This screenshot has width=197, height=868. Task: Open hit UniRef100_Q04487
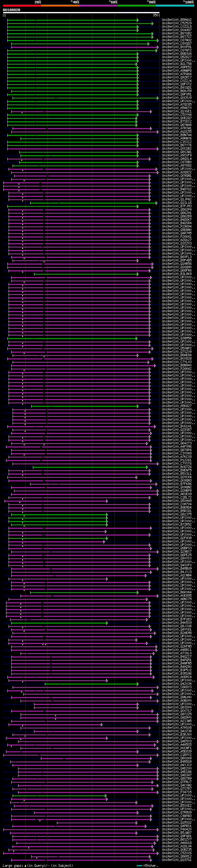point(177,30)
